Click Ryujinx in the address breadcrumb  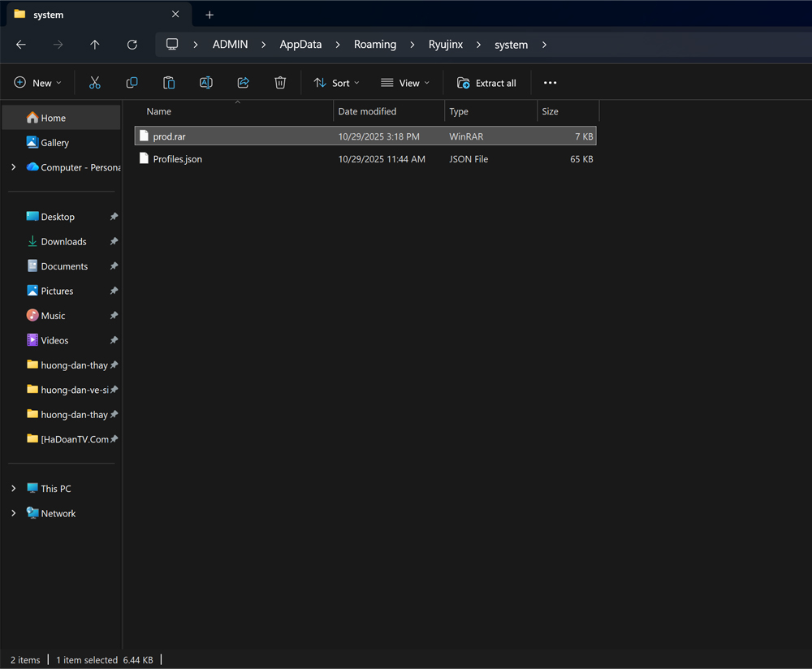pyautogui.click(x=446, y=45)
